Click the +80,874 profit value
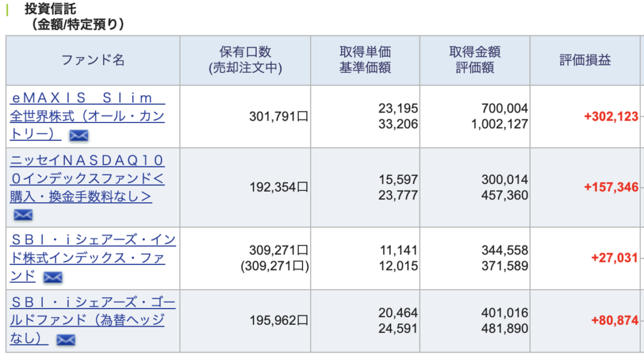 click(x=614, y=320)
